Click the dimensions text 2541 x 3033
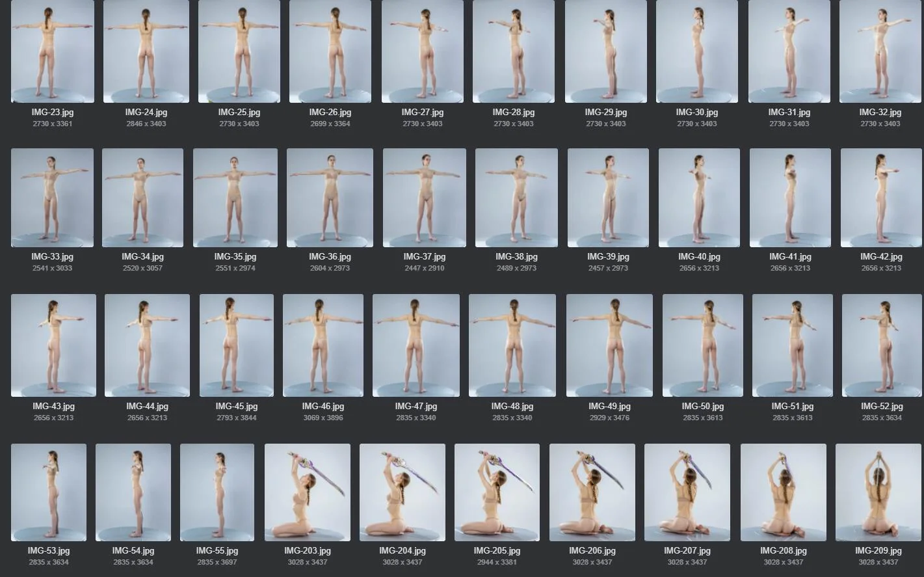This screenshot has height=577, width=924. click(52, 268)
